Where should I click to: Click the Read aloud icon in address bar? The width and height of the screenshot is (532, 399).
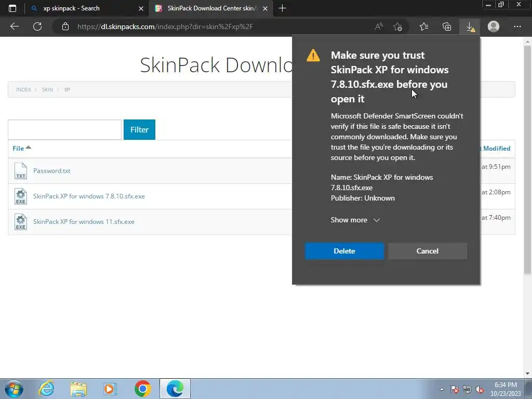379,26
